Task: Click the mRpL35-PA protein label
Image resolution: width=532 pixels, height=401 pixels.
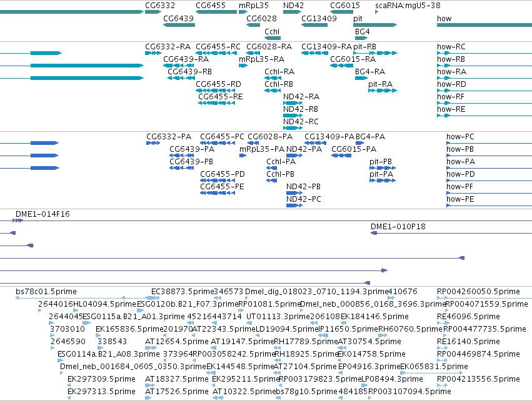Action: (262, 149)
